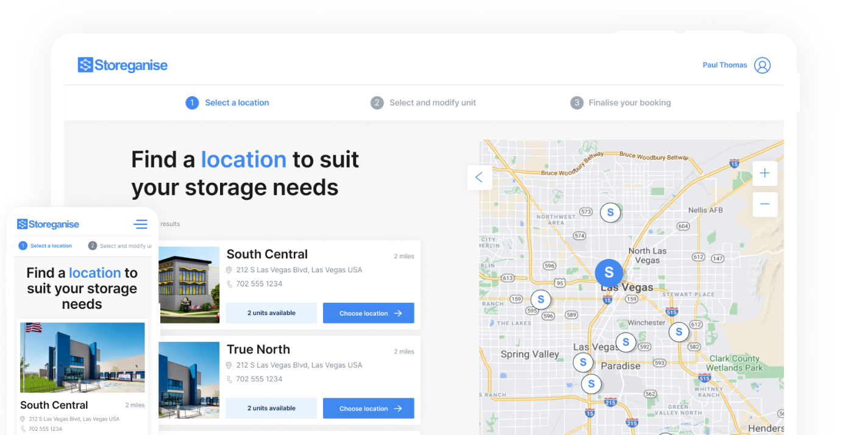868x435 pixels.
Task: Click the address pin icon on South Central card
Action: [229, 270]
